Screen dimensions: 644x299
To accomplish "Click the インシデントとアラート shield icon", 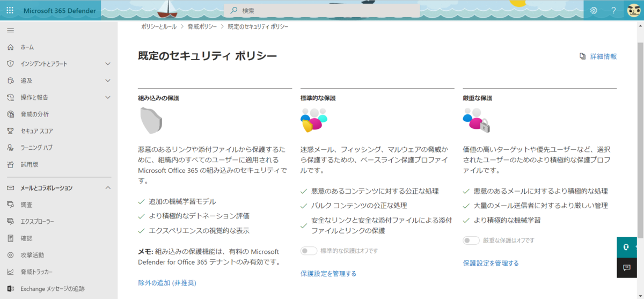I will pyautogui.click(x=10, y=64).
